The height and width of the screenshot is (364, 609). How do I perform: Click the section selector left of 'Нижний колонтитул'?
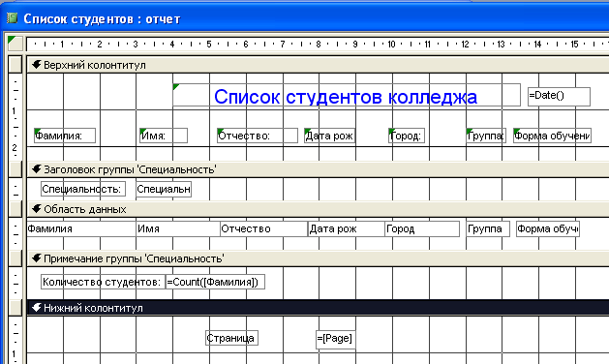15,308
